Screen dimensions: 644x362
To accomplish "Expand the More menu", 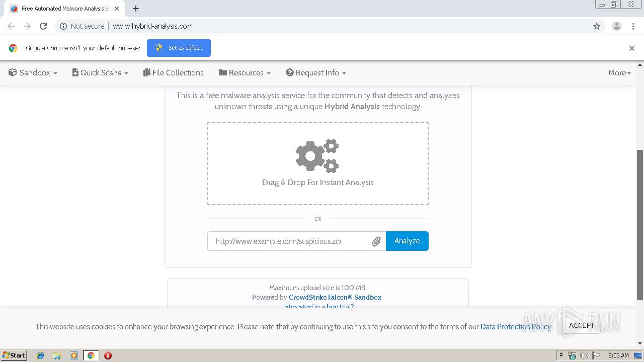I will [x=619, y=72].
